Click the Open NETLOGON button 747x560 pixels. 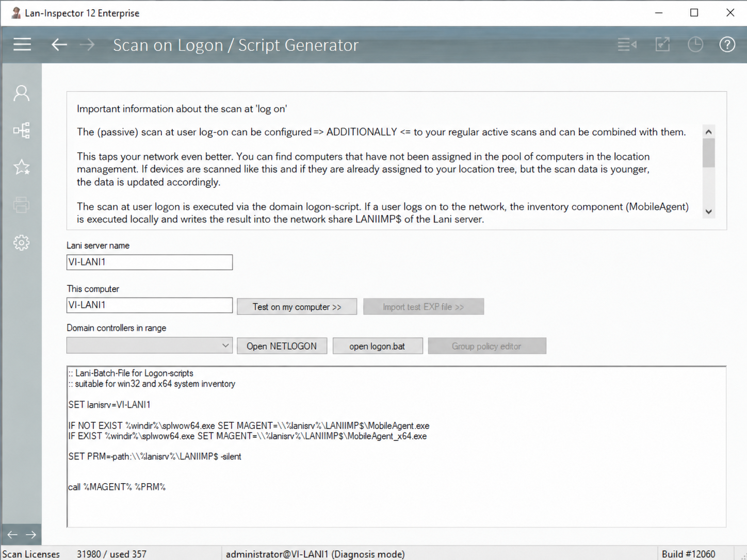[x=282, y=346]
